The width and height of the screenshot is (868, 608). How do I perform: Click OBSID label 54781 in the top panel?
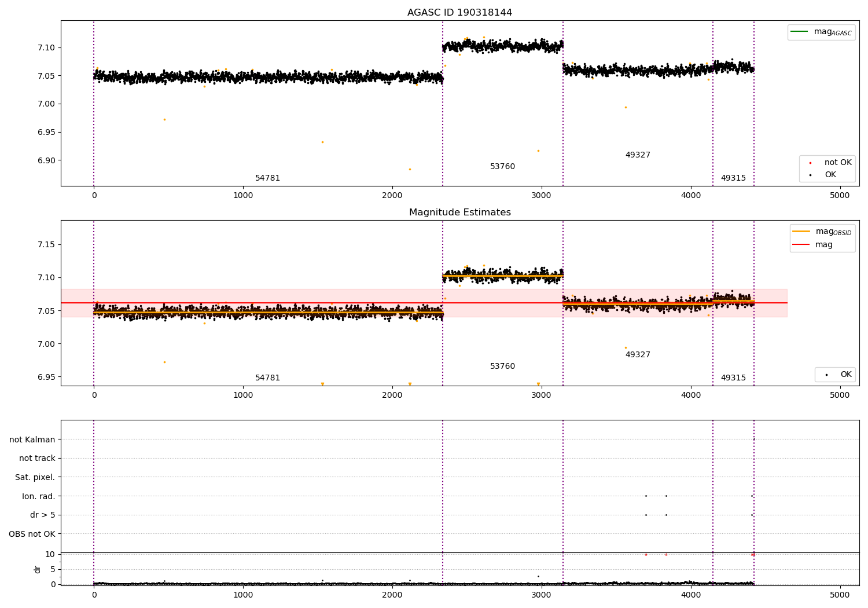click(267, 178)
